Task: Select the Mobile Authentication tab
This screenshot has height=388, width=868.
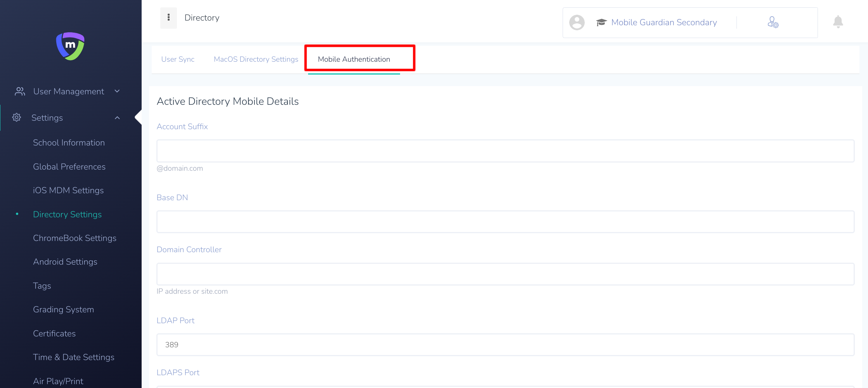Action: pyautogui.click(x=354, y=59)
